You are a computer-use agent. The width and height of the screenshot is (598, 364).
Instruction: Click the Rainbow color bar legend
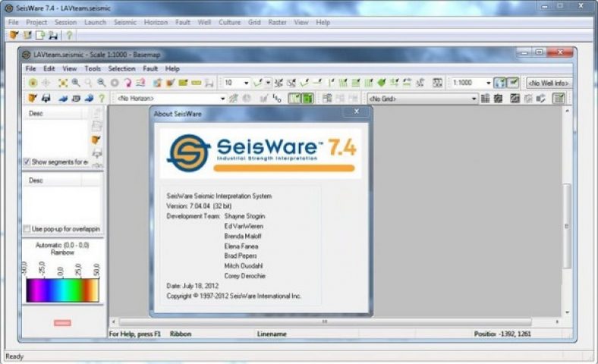coord(62,290)
